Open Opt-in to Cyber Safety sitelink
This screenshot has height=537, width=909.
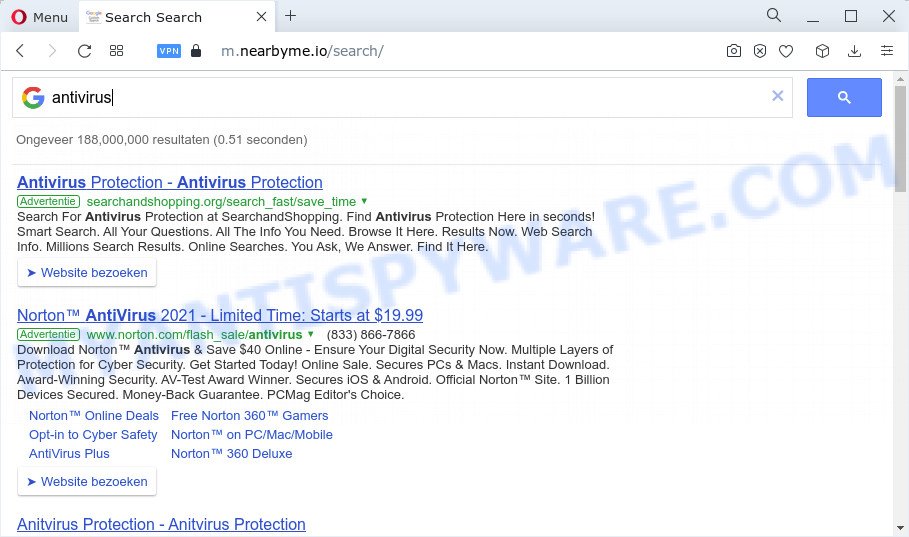[x=93, y=435]
